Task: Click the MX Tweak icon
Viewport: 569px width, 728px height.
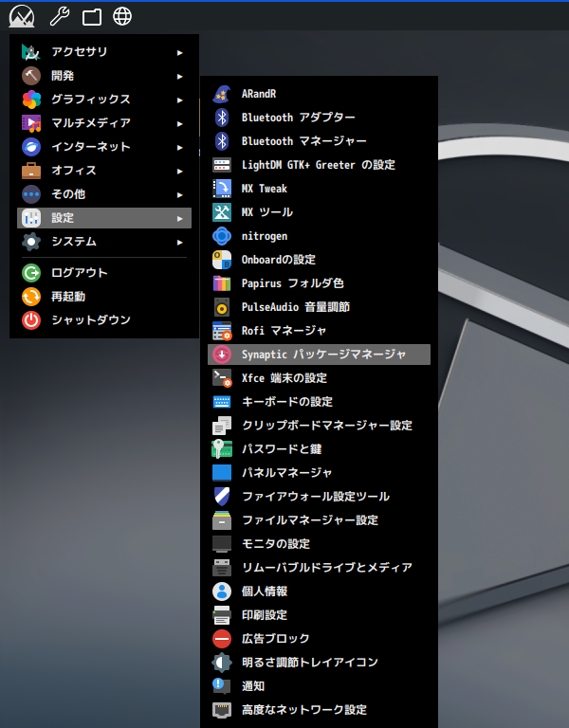Action: (222, 189)
